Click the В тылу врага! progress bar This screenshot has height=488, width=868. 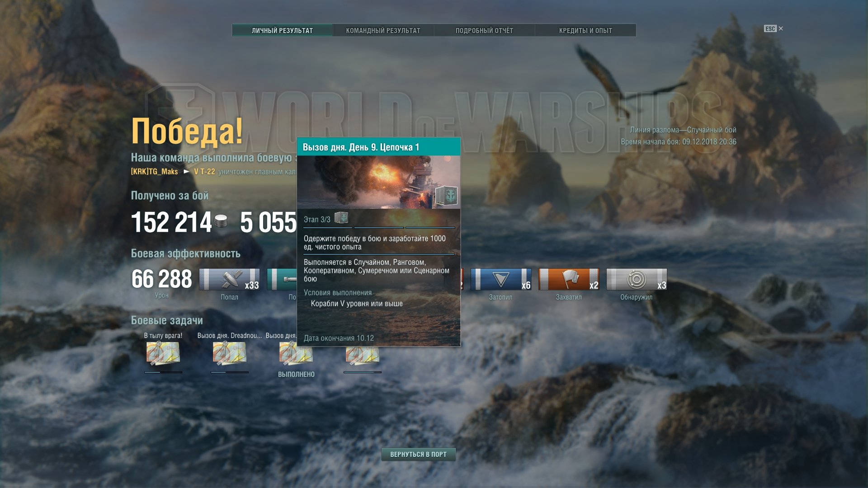pos(163,372)
